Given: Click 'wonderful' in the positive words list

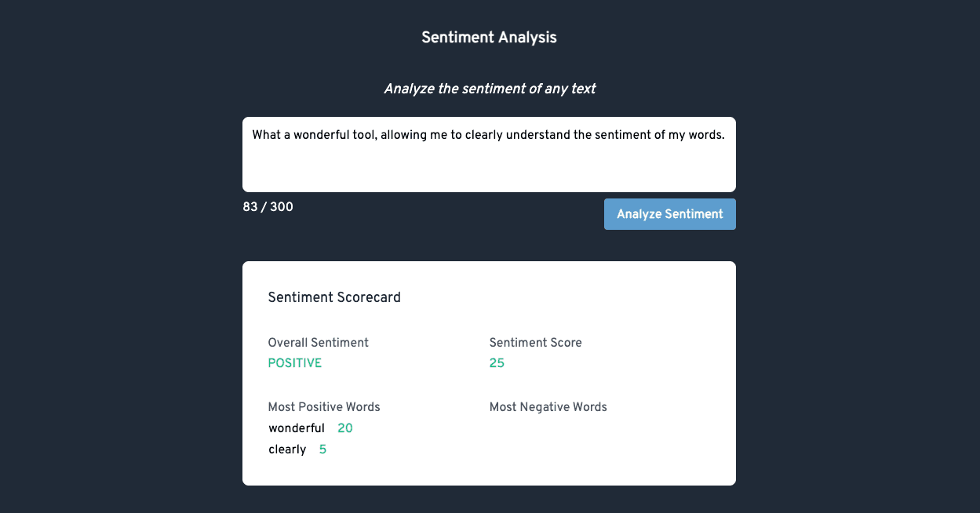Looking at the screenshot, I should point(296,428).
